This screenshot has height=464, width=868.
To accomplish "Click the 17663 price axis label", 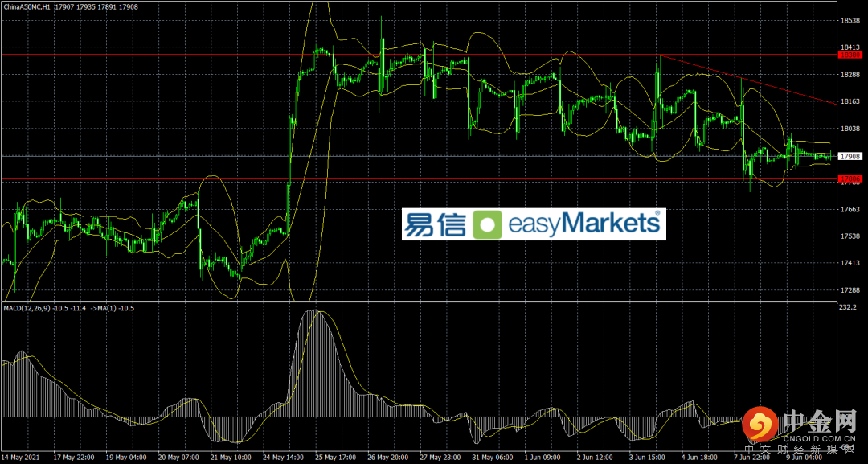I will (850, 209).
